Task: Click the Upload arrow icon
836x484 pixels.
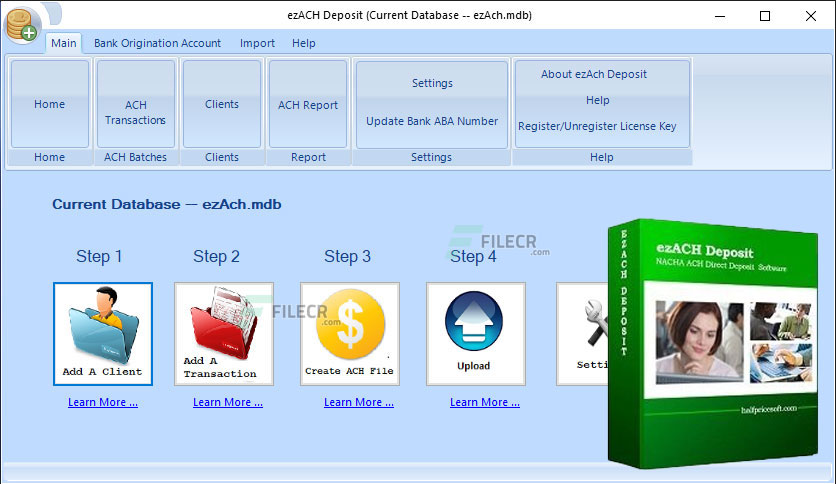Action: click(x=476, y=334)
